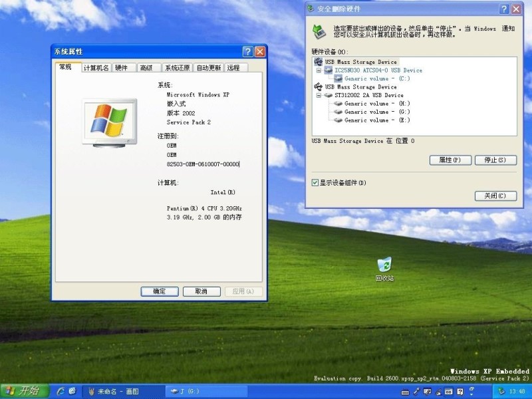Click the 停止(S) button
This screenshot has width=532, height=399.
(x=496, y=160)
